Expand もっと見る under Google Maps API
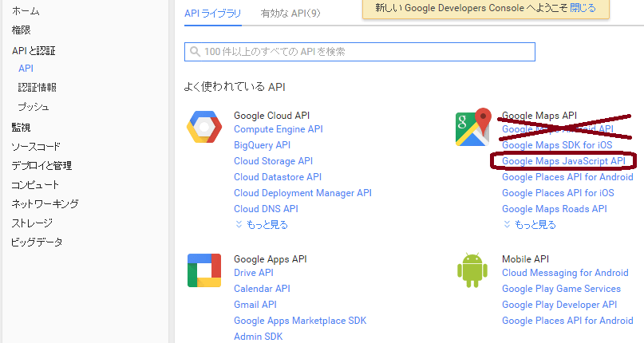 (530, 225)
